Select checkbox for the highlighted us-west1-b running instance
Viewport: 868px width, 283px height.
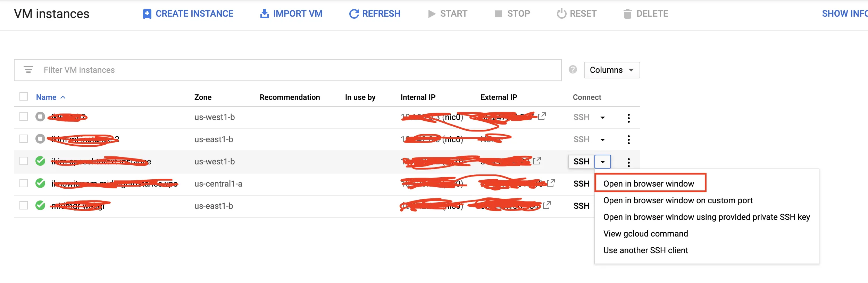coord(24,161)
